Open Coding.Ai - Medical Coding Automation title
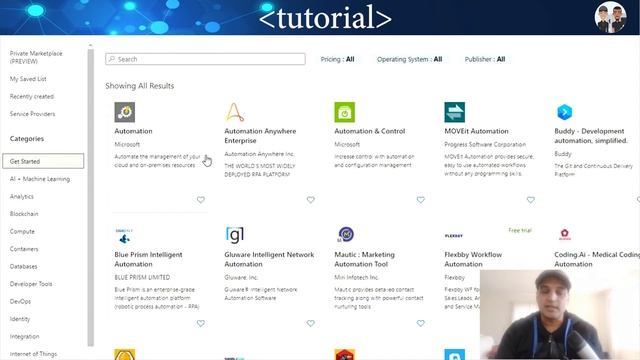 [x=597, y=259]
